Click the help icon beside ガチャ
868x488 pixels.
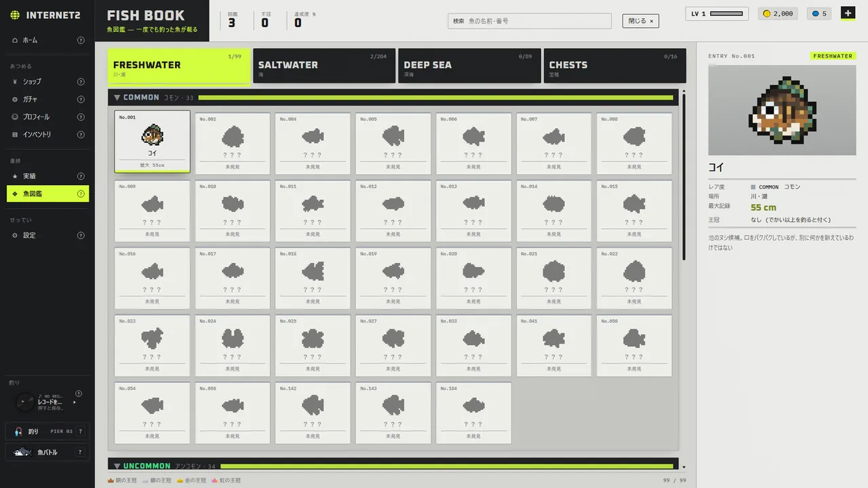tap(81, 99)
